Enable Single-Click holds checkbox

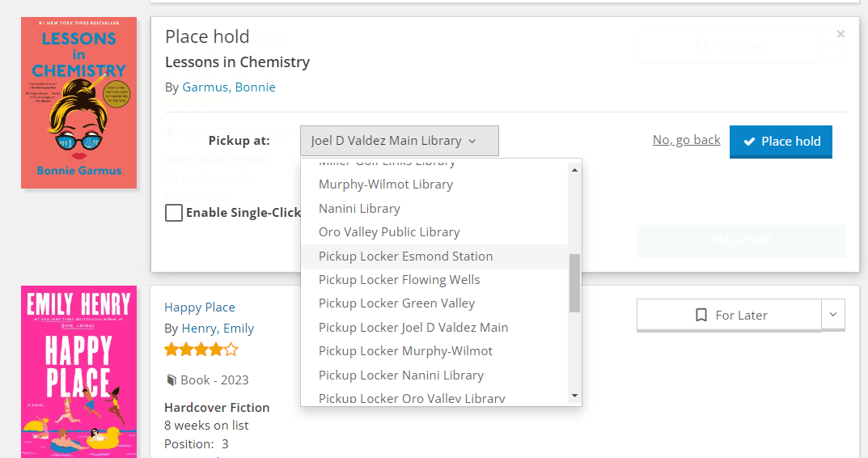[x=174, y=213]
